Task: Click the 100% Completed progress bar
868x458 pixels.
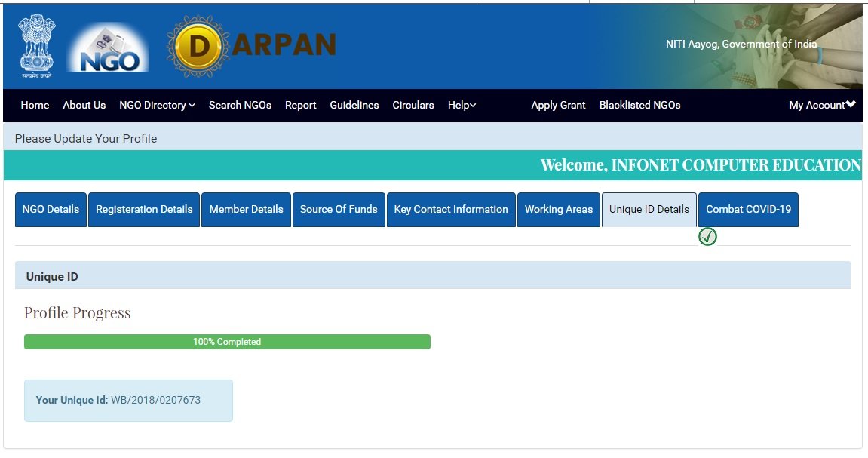Action: (227, 342)
